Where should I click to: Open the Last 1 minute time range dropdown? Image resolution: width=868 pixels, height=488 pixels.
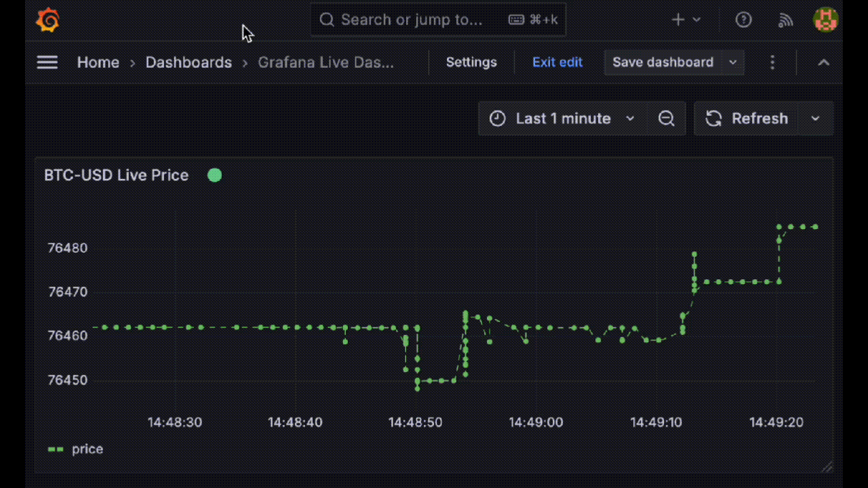[563, 118]
